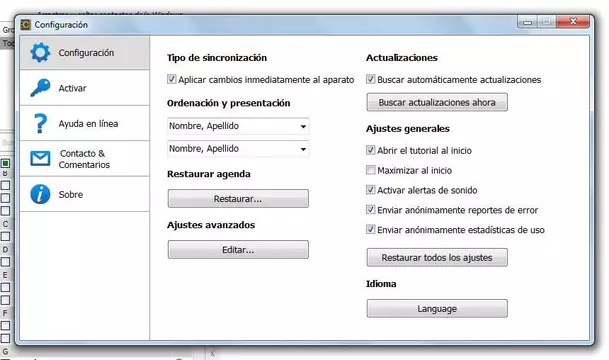Screen dimensions: 609x360
Task: Open advanced settings with 'Editar...' button
Action: 238,249
